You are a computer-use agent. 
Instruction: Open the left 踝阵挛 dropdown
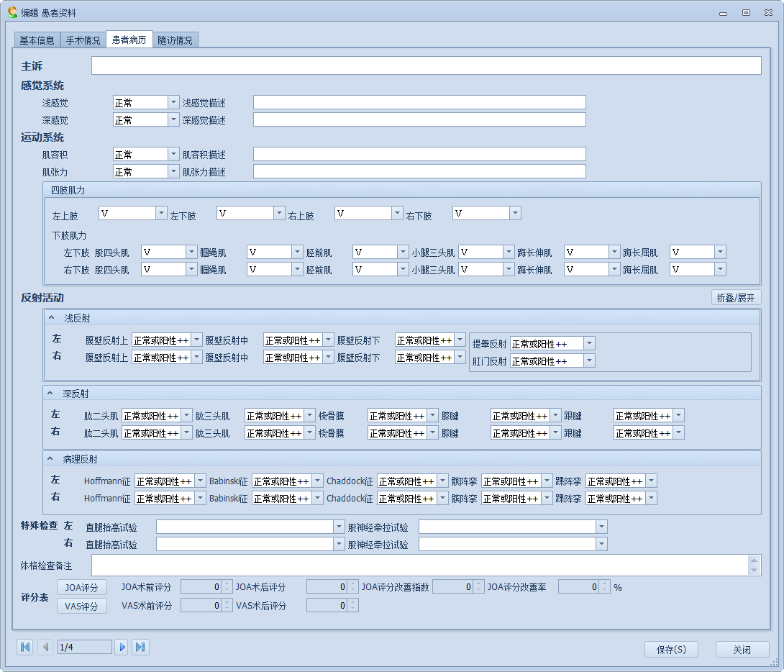tap(651, 481)
